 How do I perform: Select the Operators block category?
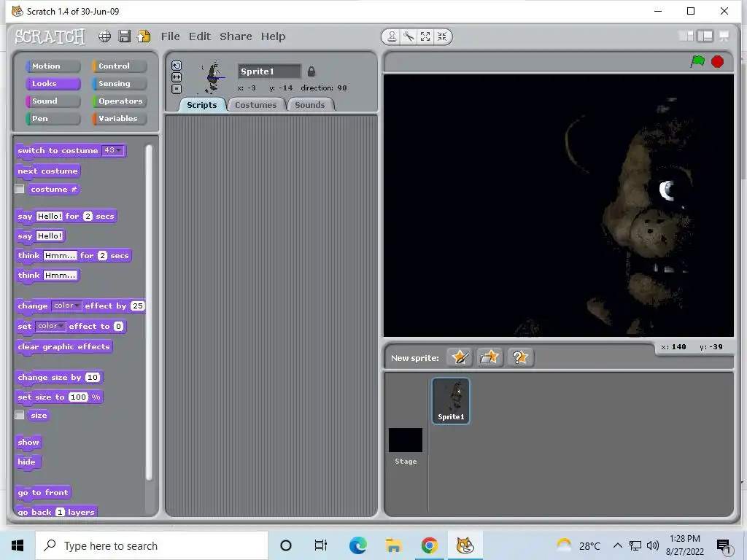tap(120, 101)
